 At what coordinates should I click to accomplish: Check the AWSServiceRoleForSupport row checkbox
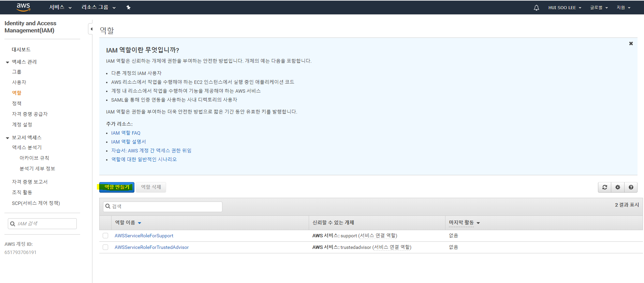105,236
